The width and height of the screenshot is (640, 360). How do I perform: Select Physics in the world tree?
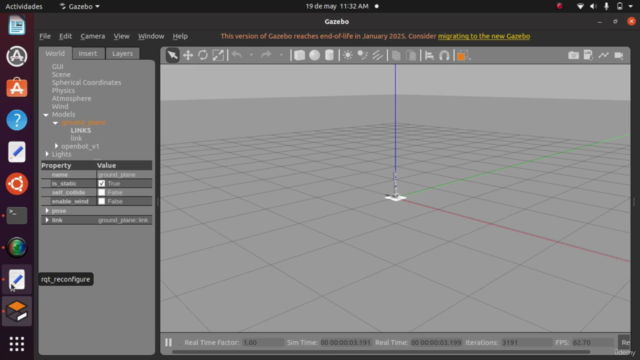point(63,91)
